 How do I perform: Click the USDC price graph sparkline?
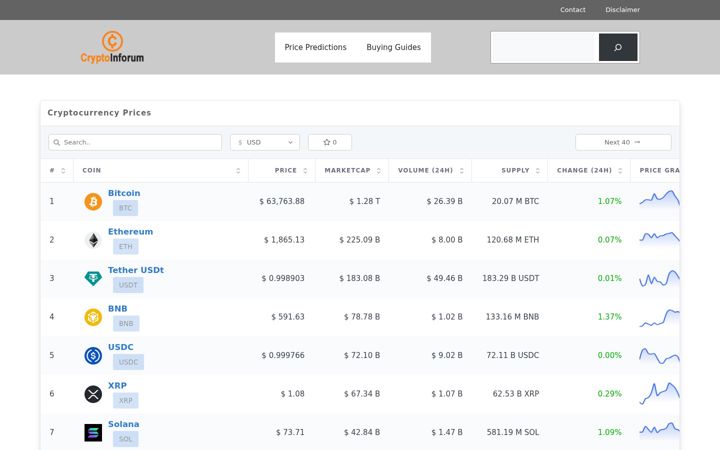[659, 356]
